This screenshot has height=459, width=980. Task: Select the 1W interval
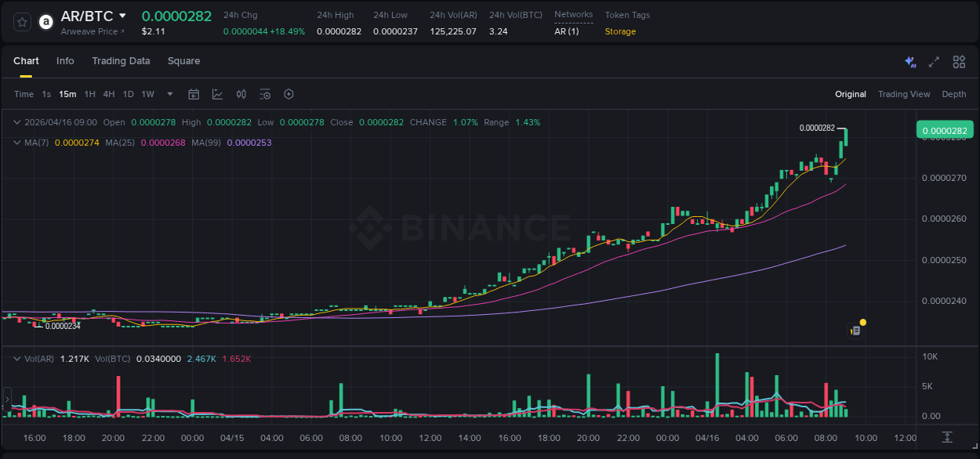pos(147,94)
